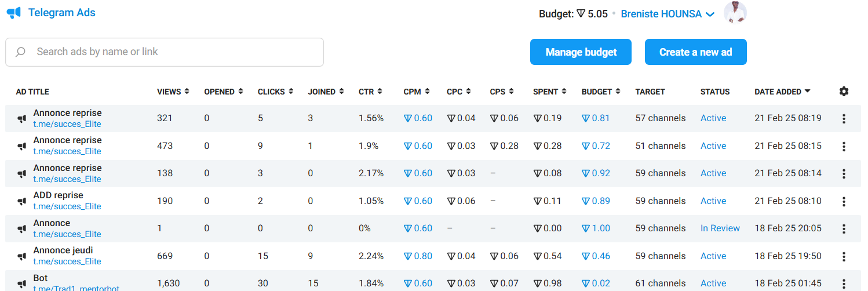Click date 18 Feb 25 20:05
The width and height of the screenshot is (868, 291).
(x=788, y=228)
